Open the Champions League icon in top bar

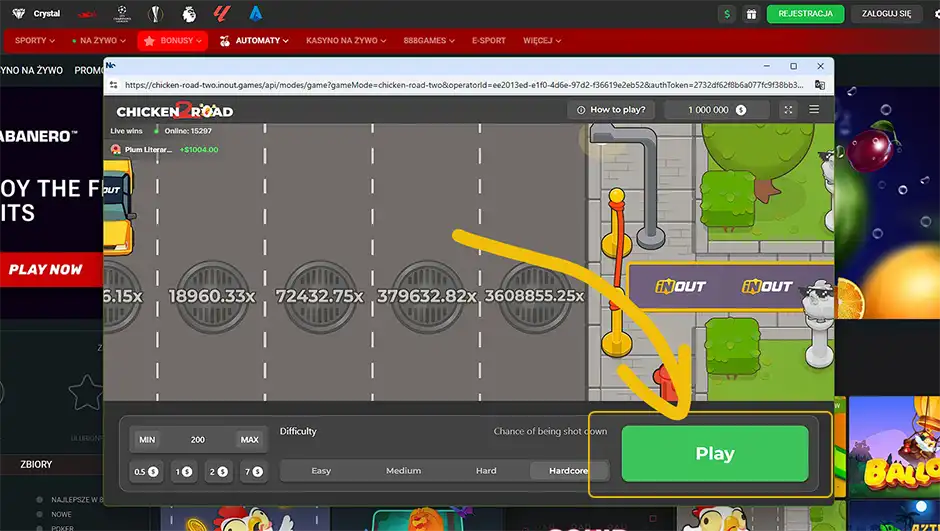[122, 13]
